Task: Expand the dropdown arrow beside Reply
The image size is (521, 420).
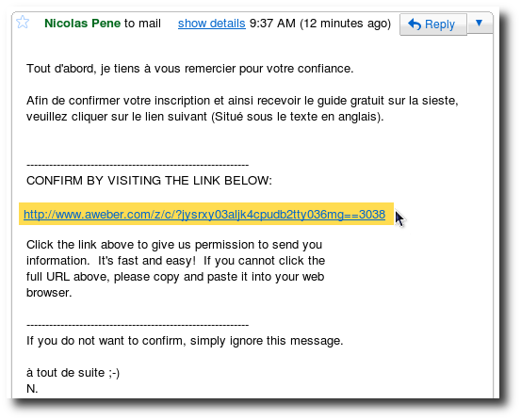Action: click(x=480, y=24)
